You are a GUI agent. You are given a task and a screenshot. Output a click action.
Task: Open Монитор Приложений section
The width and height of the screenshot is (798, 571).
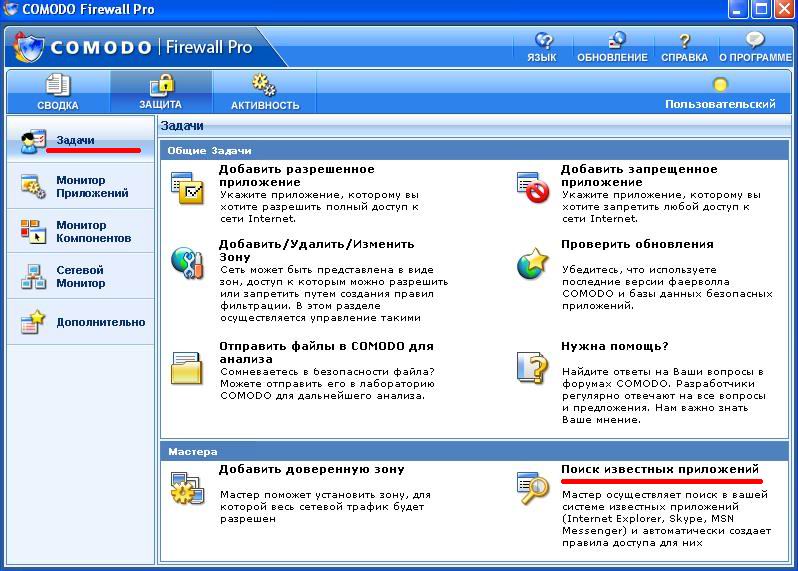tap(92, 186)
